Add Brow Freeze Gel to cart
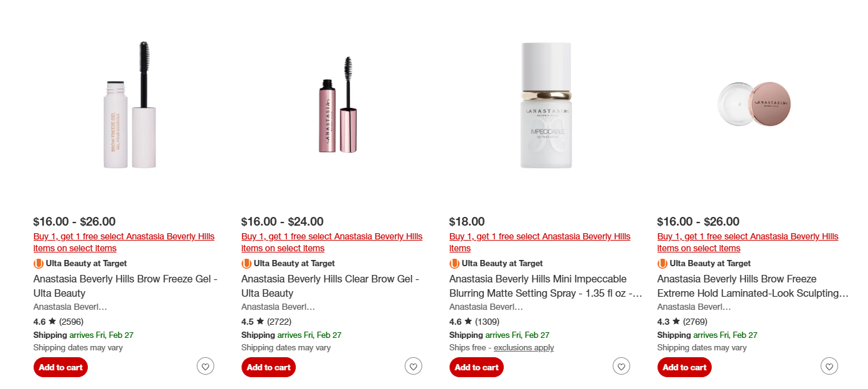The image size is (868, 389). pos(60,367)
